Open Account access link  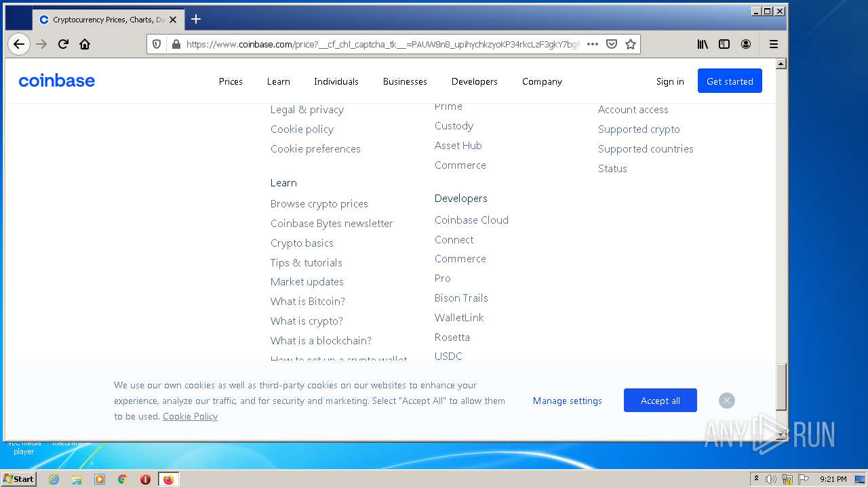[633, 110]
